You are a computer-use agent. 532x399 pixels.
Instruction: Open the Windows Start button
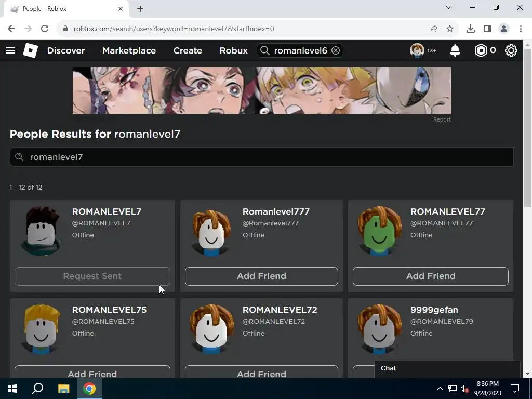[x=12, y=389]
